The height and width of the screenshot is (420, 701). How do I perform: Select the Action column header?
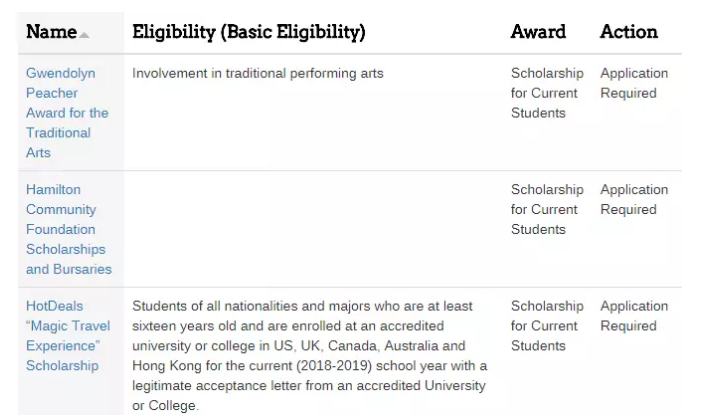click(629, 32)
